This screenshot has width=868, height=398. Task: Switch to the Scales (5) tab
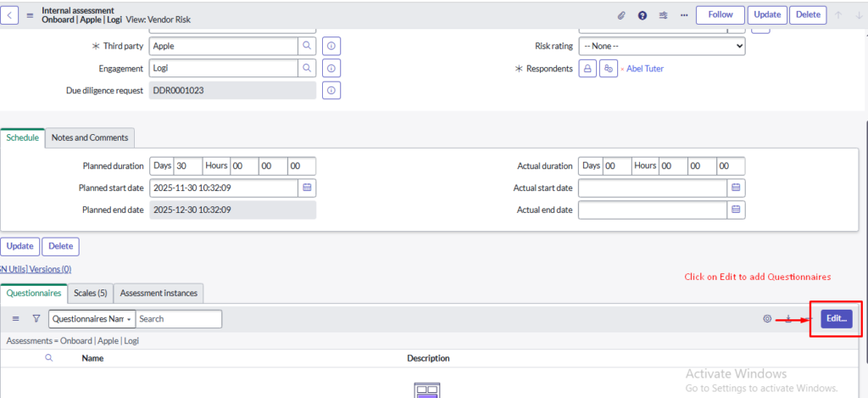[x=90, y=294]
